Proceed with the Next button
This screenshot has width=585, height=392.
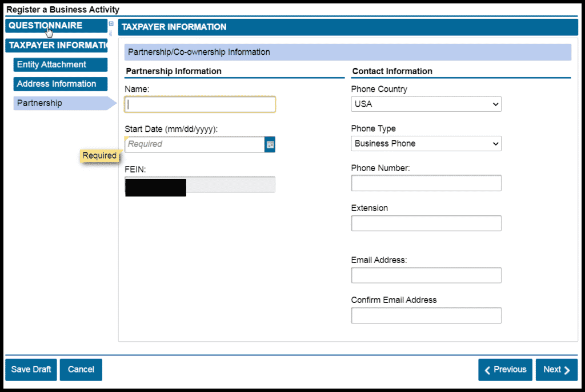pyautogui.click(x=556, y=370)
